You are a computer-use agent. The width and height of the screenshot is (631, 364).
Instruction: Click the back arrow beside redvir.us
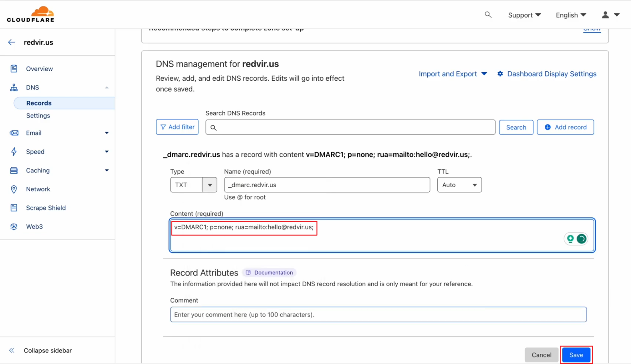pyautogui.click(x=12, y=42)
